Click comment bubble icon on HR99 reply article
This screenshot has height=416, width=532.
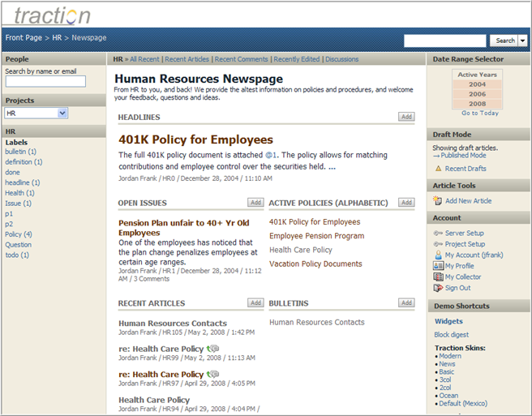point(213,349)
